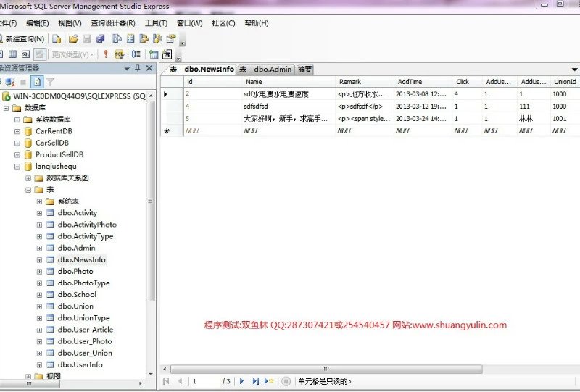Viewport: 580px width, 392px height.
Task: Open the active document list dropdown arrow
Action: [x=574, y=70]
